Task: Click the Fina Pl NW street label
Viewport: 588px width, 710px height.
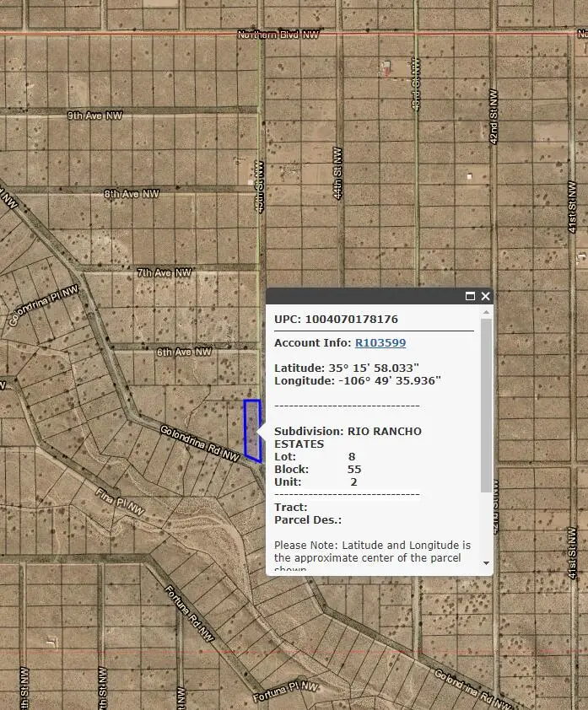Action: pos(121,503)
